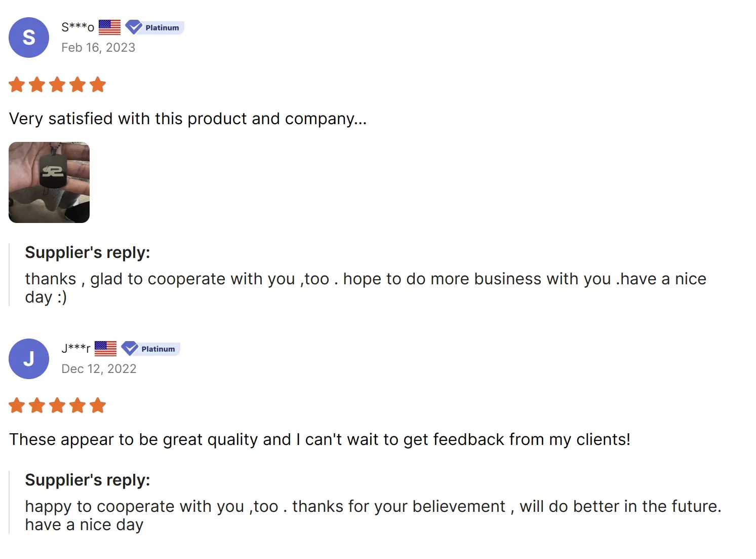The image size is (756, 559).
Task: Open the J***r reviewer name
Action: pos(75,348)
